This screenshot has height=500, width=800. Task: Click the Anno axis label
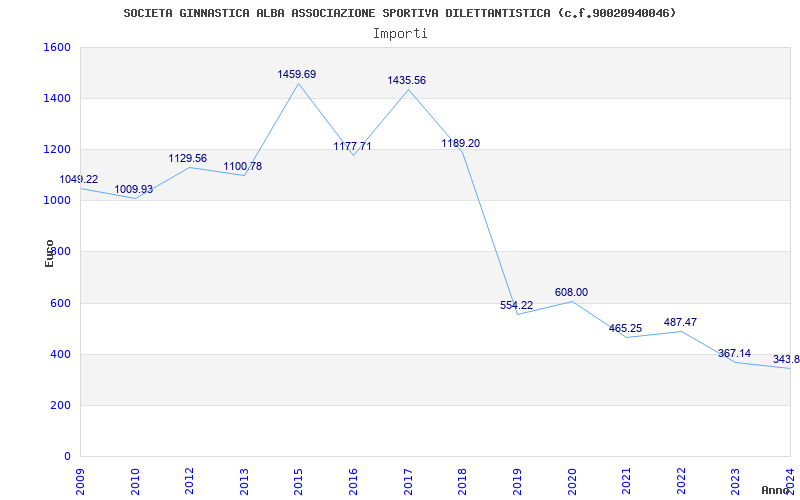(775, 490)
